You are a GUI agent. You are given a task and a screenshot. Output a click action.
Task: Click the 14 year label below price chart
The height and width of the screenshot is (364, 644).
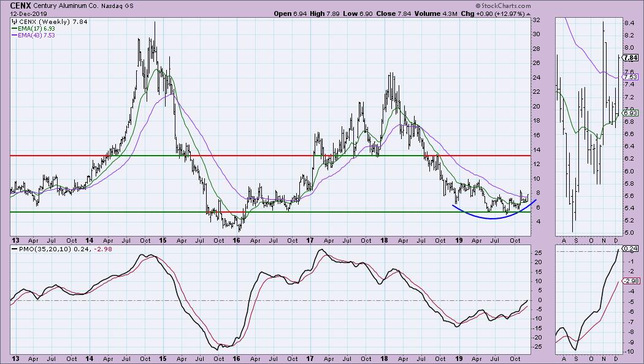pos(89,240)
